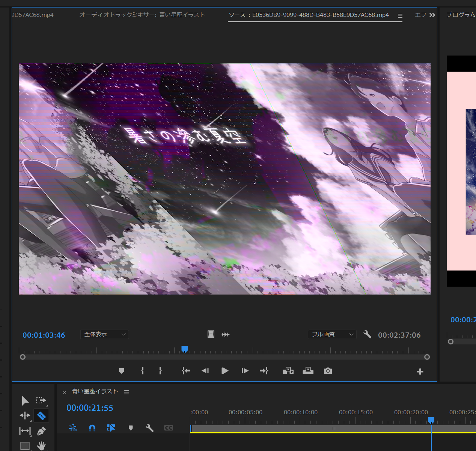Toggle insert and overwrite as nests
The width and height of the screenshot is (476, 451).
[73, 427]
